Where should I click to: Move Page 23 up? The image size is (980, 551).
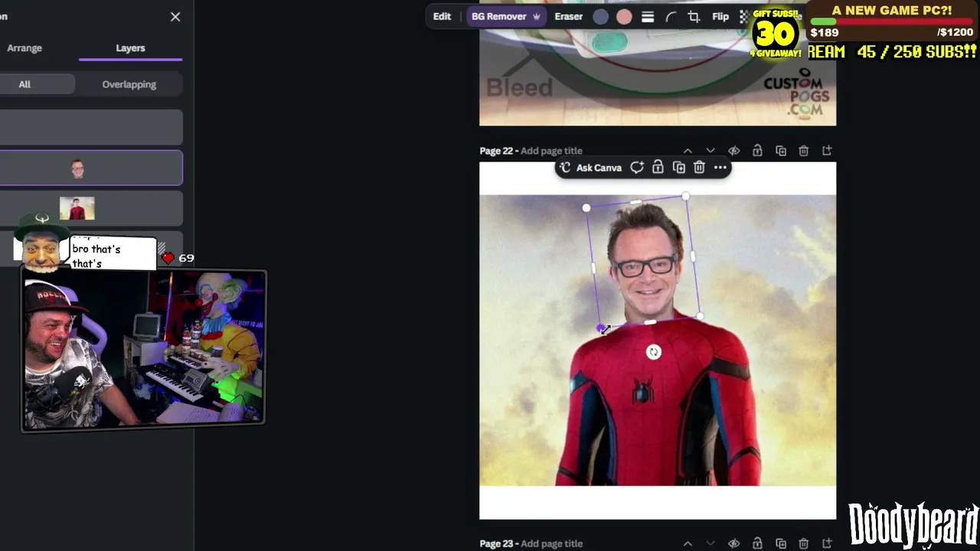point(688,543)
